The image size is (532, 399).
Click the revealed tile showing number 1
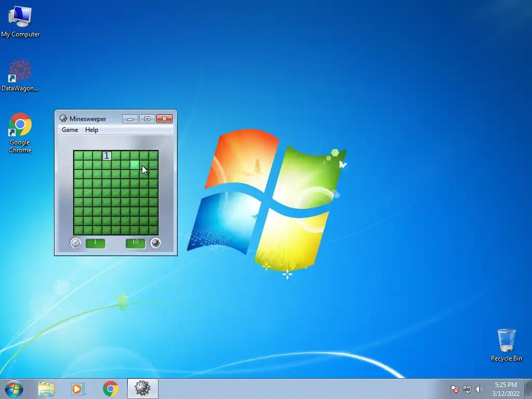point(107,156)
